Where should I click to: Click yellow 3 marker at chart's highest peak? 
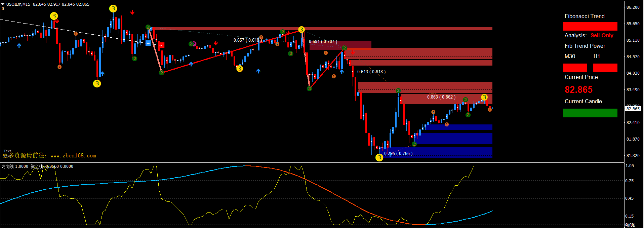(113, 8)
